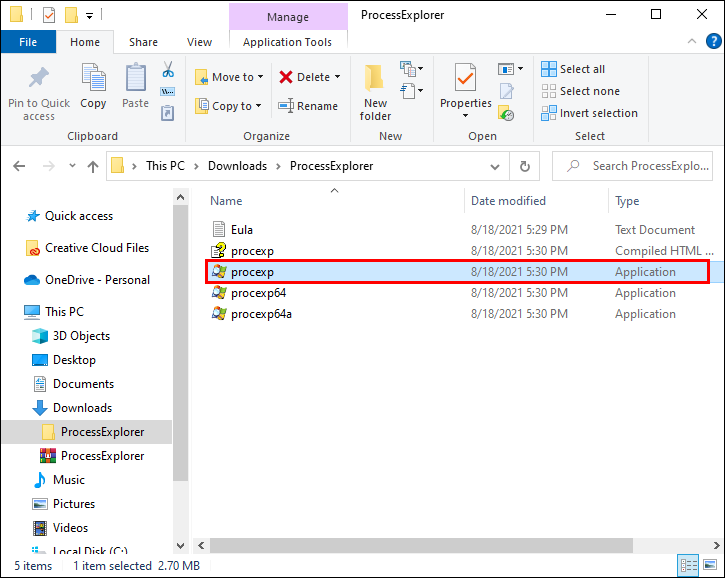Click the Copy path icon
Viewport: 725px width, 578px height.
(167, 92)
